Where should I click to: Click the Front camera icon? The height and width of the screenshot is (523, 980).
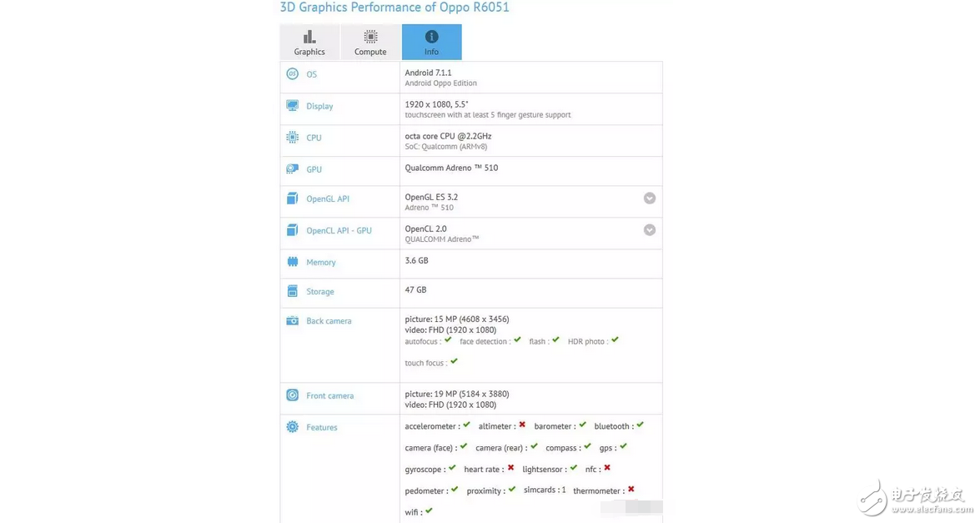tap(292, 395)
